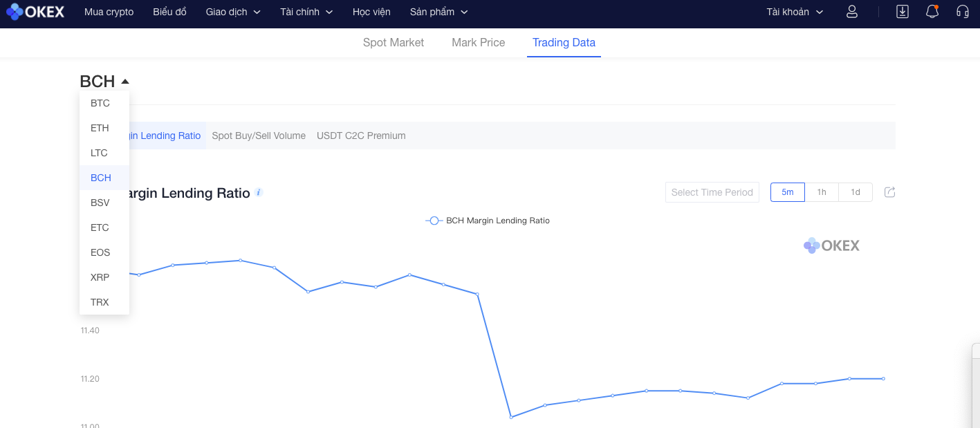Choose ETC from the coin list
The height and width of the screenshot is (428, 980).
click(x=104, y=227)
